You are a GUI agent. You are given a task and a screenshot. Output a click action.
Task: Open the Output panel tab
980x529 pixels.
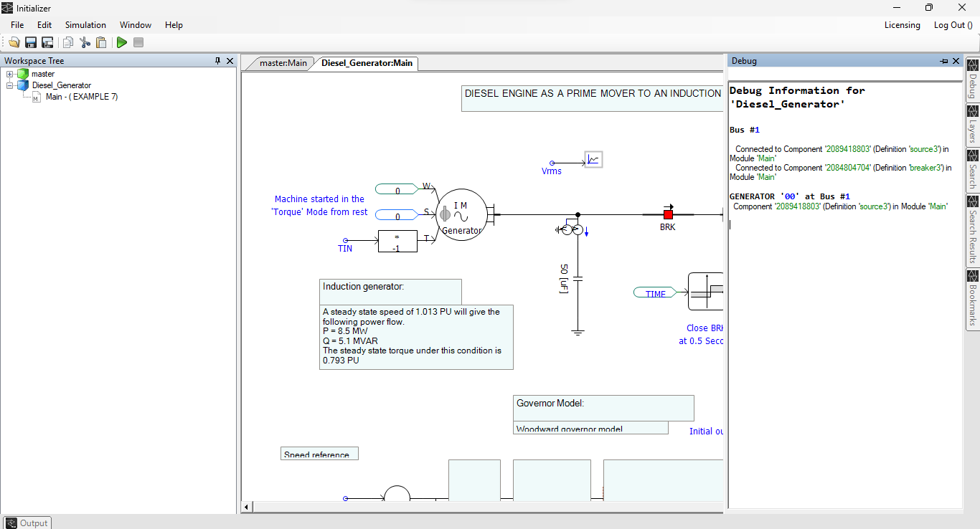[x=27, y=523]
